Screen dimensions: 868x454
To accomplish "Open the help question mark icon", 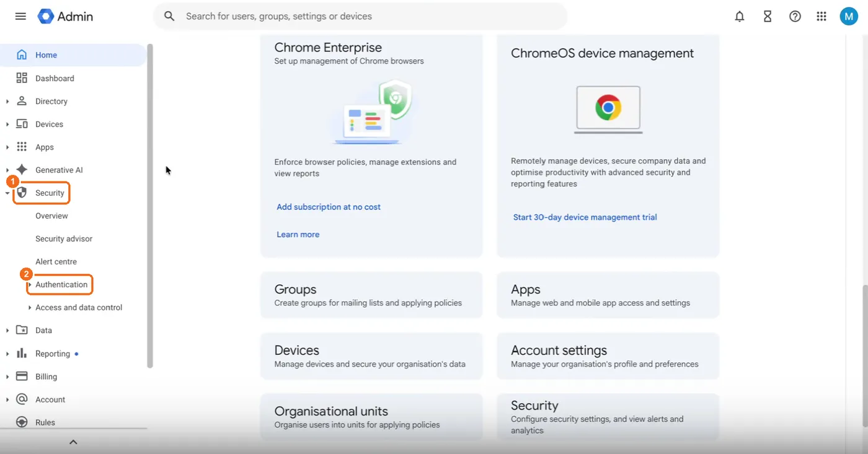I will coord(795,17).
